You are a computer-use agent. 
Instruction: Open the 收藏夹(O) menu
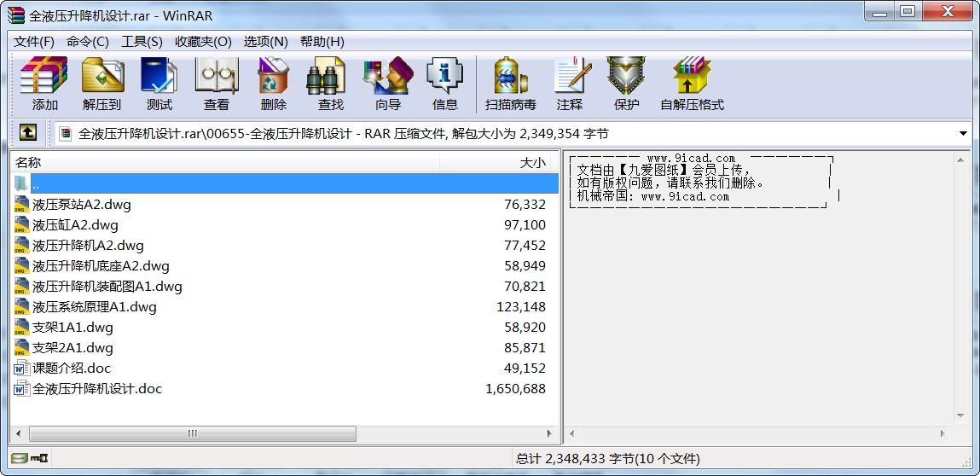click(x=203, y=42)
